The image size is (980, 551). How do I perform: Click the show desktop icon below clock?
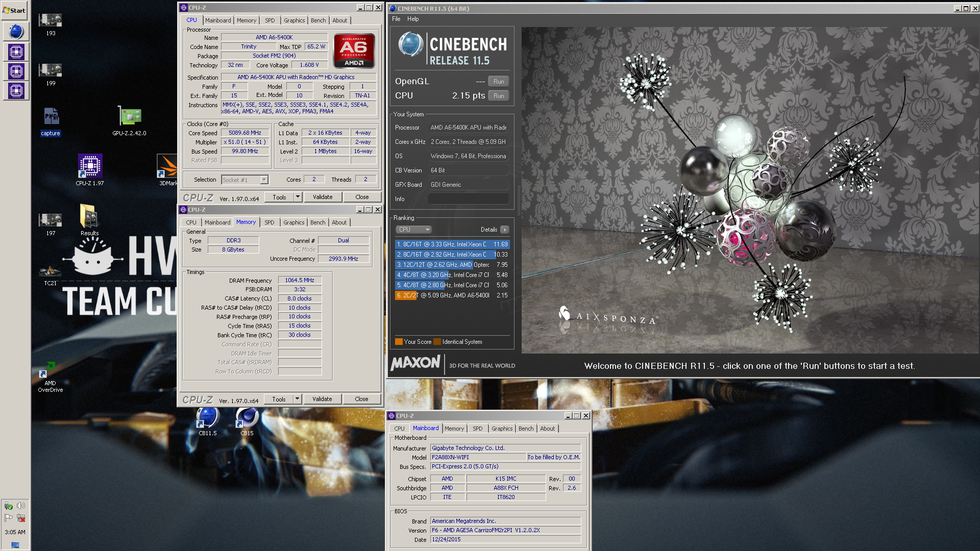coord(15,545)
